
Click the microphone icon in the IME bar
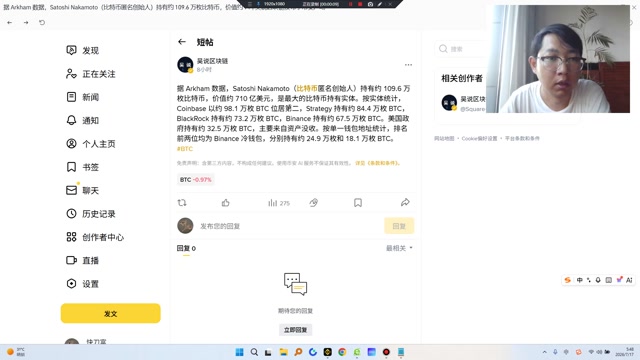point(598,280)
